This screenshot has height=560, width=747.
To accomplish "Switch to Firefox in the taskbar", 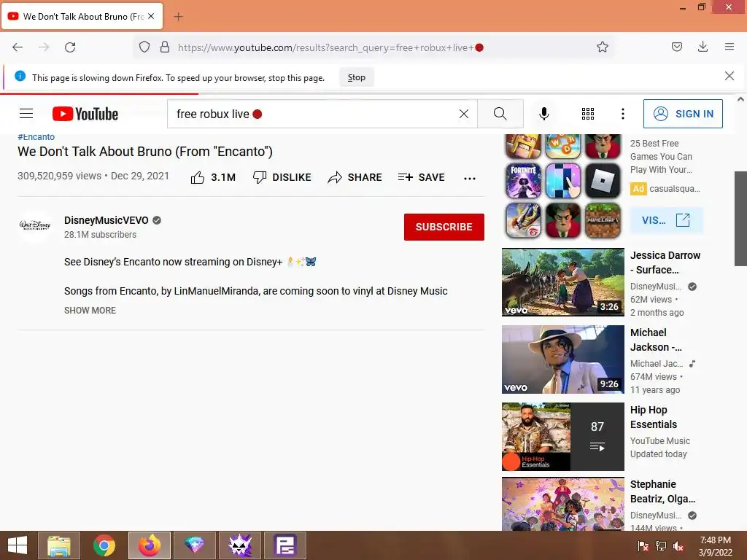I will click(149, 545).
